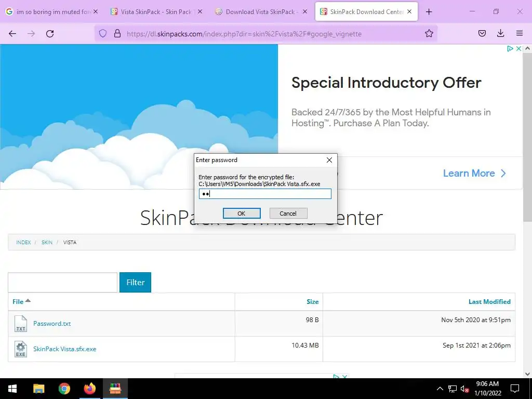Click the WinRAR taskbar icon
This screenshot has width=532, height=399.
(115, 389)
